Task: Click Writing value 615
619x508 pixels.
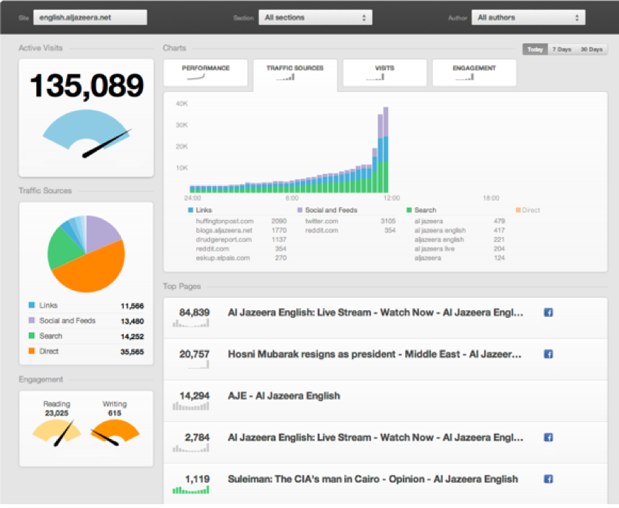Action: point(114,413)
